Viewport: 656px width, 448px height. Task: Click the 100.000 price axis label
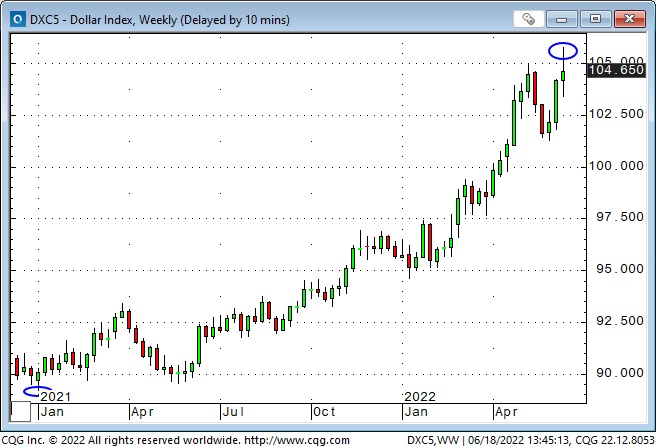[616, 166]
